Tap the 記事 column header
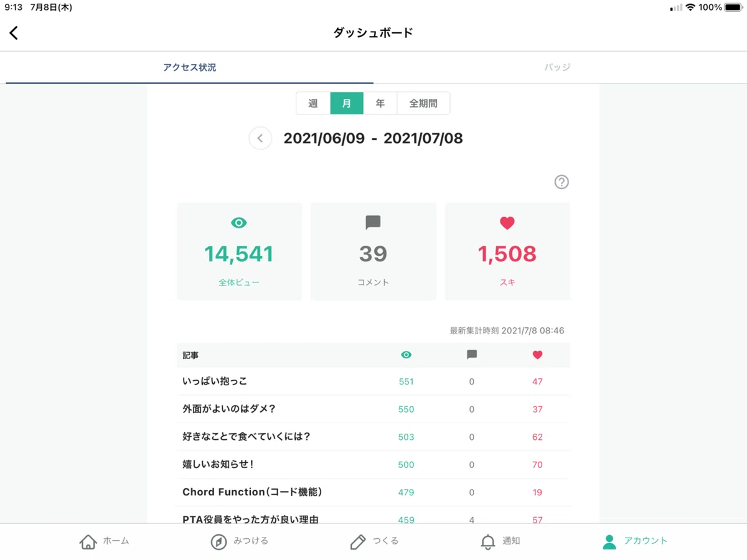Screen dimensions: 747x560 (x=190, y=355)
